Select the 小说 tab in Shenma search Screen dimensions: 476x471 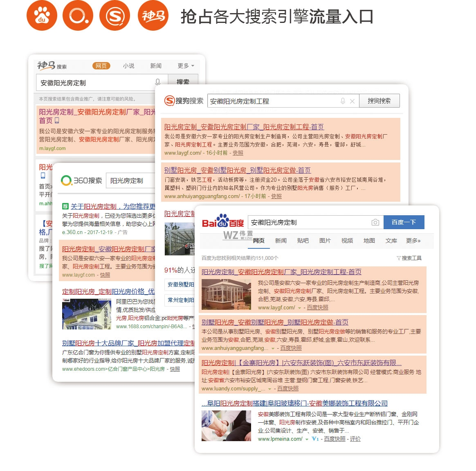[x=128, y=66]
